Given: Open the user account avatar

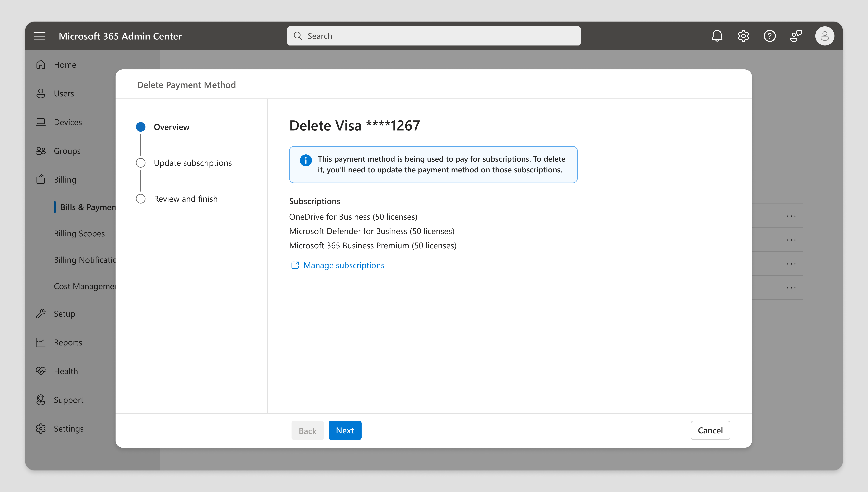Looking at the screenshot, I should 825,36.
